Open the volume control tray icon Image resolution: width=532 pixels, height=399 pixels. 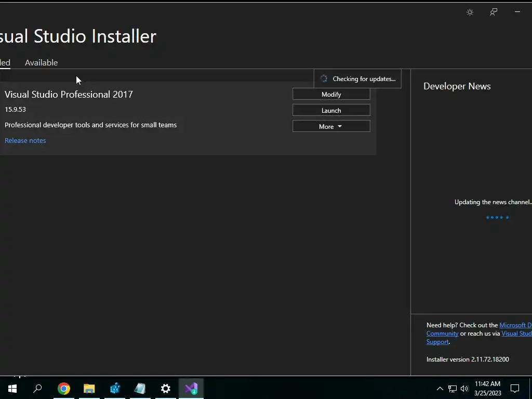coord(464,389)
